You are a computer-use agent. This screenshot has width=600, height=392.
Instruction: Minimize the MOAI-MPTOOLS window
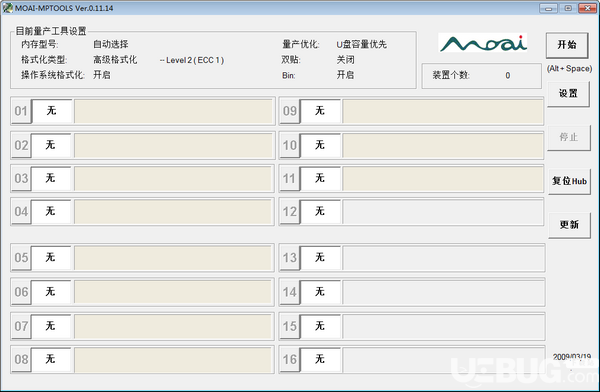[x=548, y=8]
